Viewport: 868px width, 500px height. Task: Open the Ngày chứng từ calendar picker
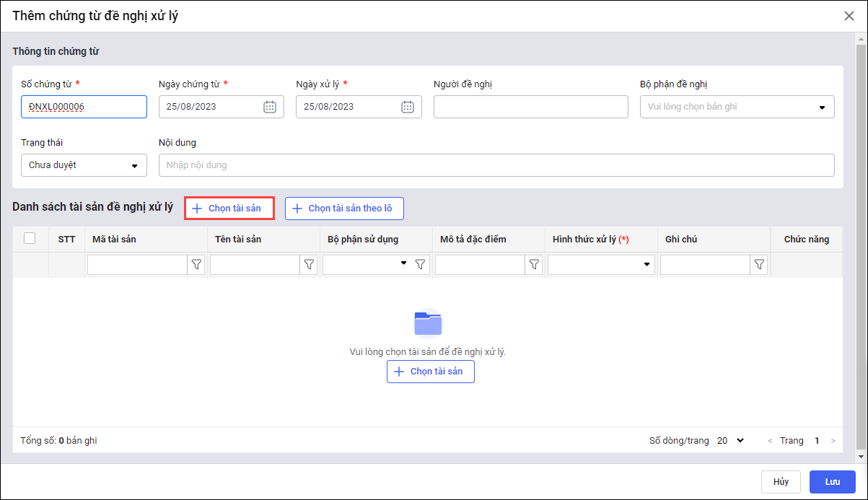click(270, 107)
